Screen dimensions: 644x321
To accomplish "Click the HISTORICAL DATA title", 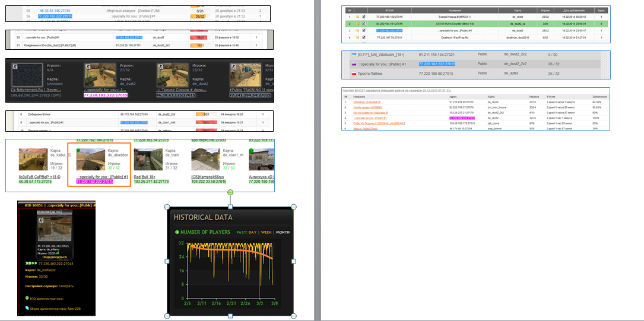I will click(203, 218).
